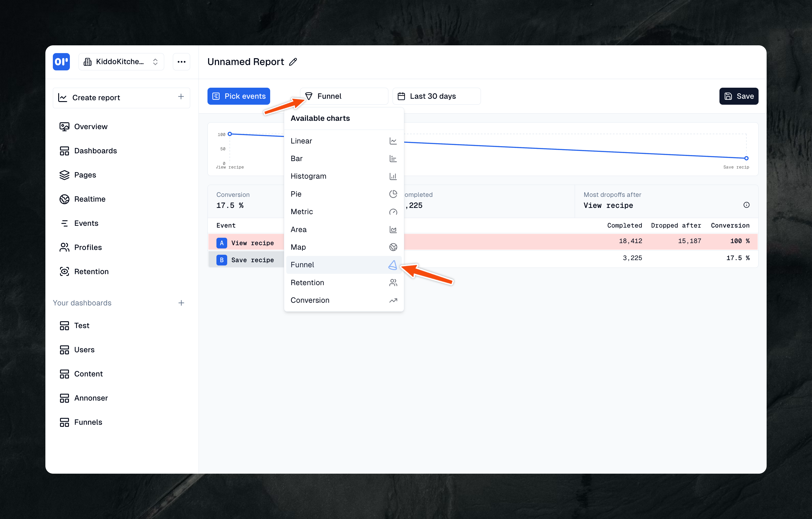Open the Last 30 days date selector

(x=436, y=96)
